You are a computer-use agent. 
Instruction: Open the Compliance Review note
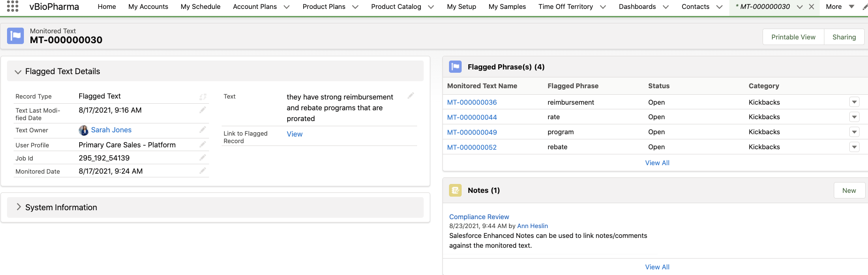(x=479, y=217)
